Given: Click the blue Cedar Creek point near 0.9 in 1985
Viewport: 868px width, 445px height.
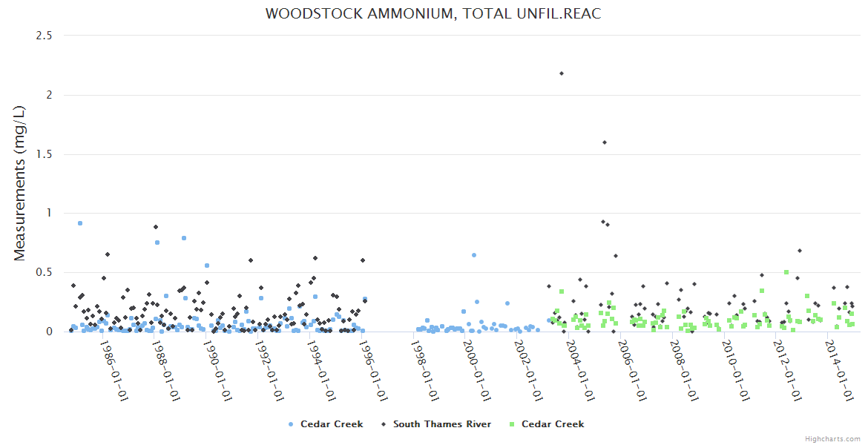Looking at the screenshot, I should tap(80, 223).
